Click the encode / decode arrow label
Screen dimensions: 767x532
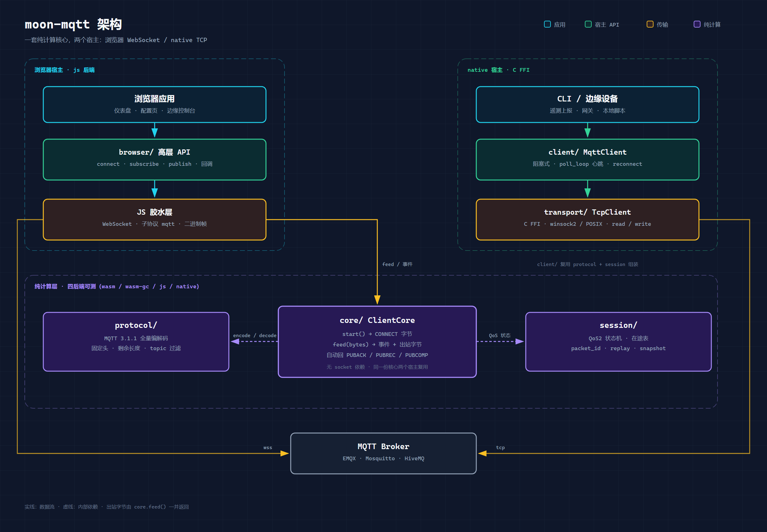click(255, 336)
